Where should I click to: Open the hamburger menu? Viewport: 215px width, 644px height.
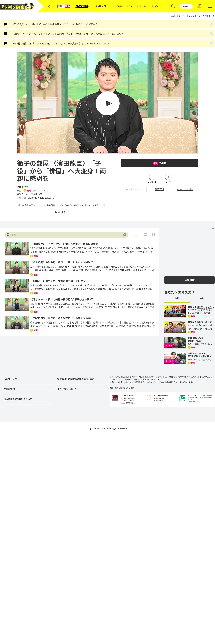click(x=210, y=6)
